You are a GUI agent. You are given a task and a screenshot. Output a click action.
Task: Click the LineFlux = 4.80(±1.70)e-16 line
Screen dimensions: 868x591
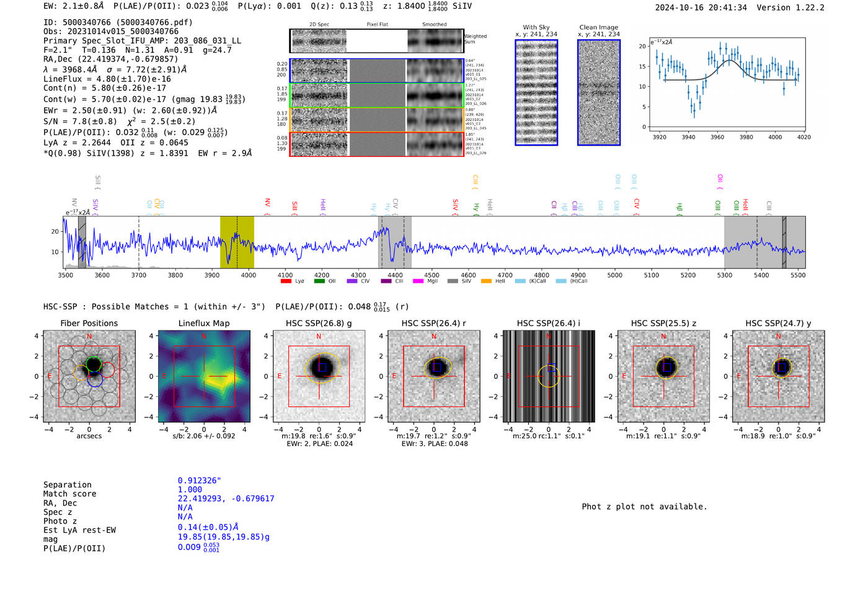click(x=107, y=79)
